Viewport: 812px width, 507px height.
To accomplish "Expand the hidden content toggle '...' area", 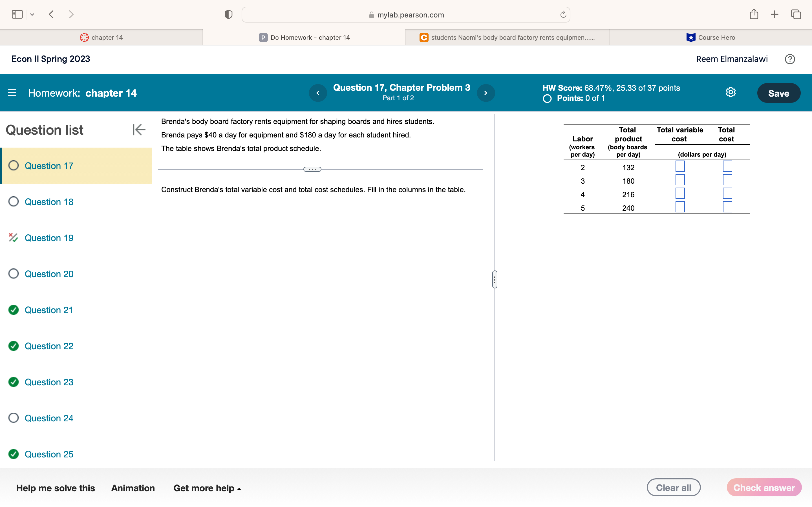I will click(x=312, y=169).
